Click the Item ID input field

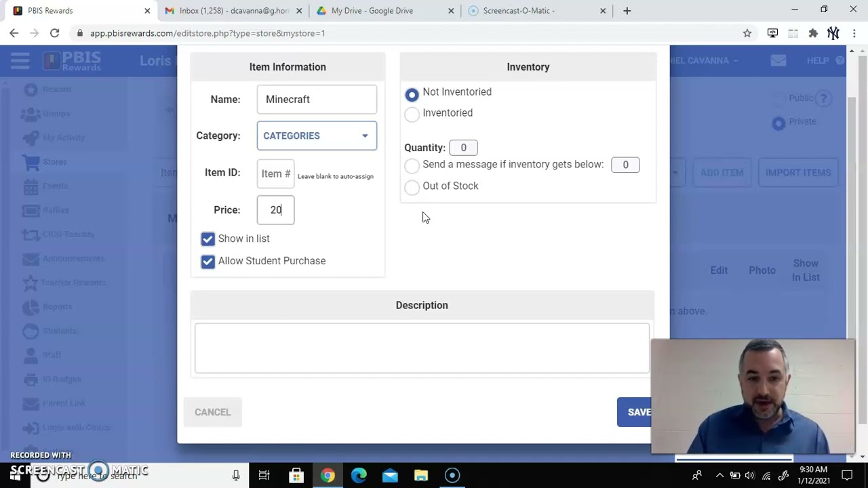point(275,174)
